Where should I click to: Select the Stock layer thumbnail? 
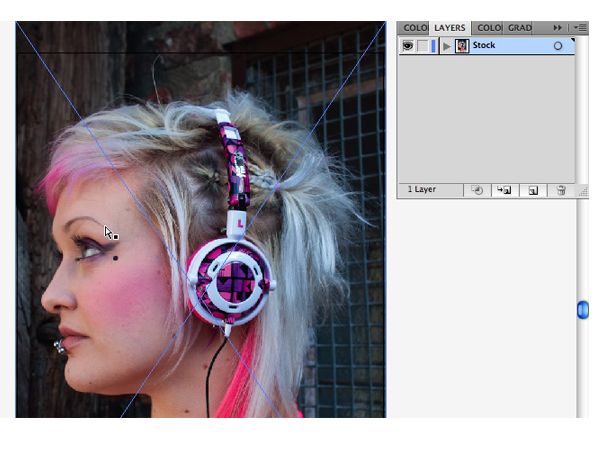[x=462, y=46]
